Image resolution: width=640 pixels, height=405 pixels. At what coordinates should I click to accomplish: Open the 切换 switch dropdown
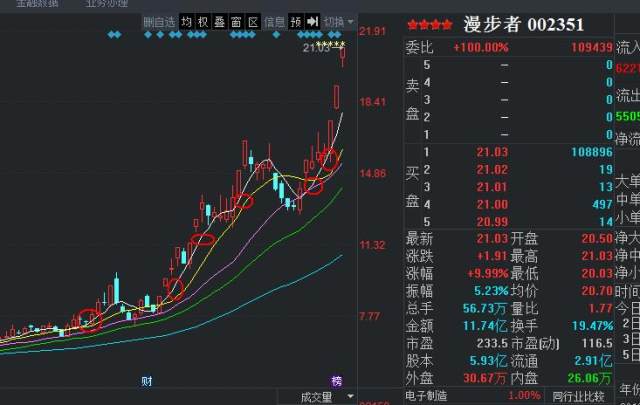click(x=338, y=22)
